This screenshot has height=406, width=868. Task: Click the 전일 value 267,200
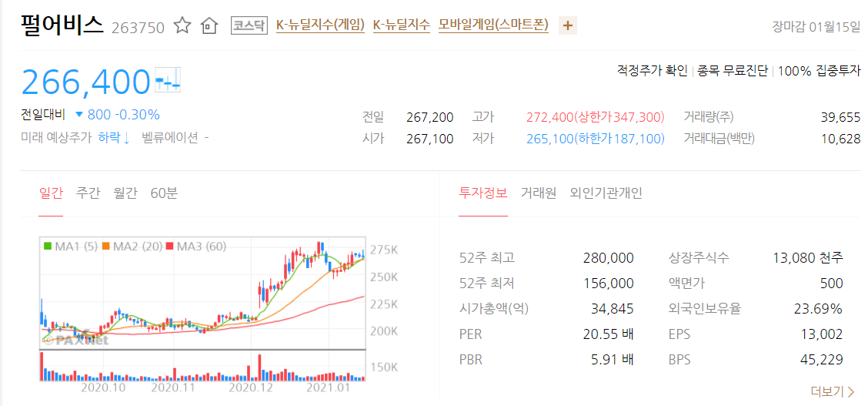click(x=429, y=117)
